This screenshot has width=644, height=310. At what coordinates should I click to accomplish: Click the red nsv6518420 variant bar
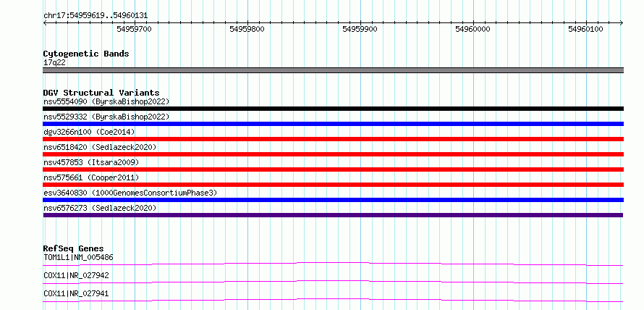coord(333,154)
